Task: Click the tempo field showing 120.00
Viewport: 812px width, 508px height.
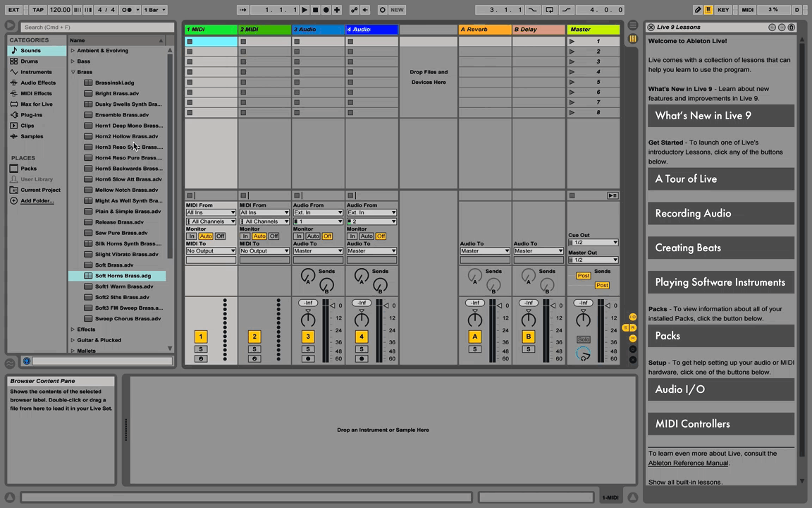Action: pos(60,10)
